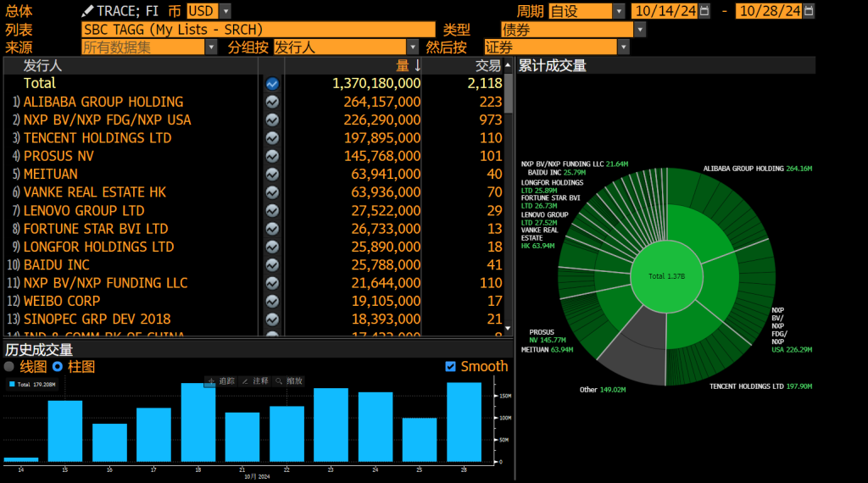Viewport: 868px width, 483px height.
Task: Expand the 周期 period dropdown set to 自设
Action: pos(618,11)
